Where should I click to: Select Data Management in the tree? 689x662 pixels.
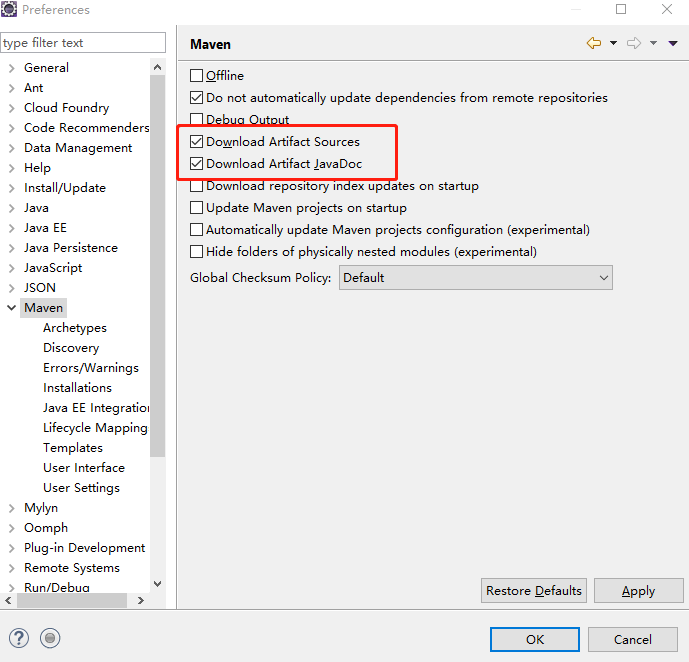[x=78, y=148]
